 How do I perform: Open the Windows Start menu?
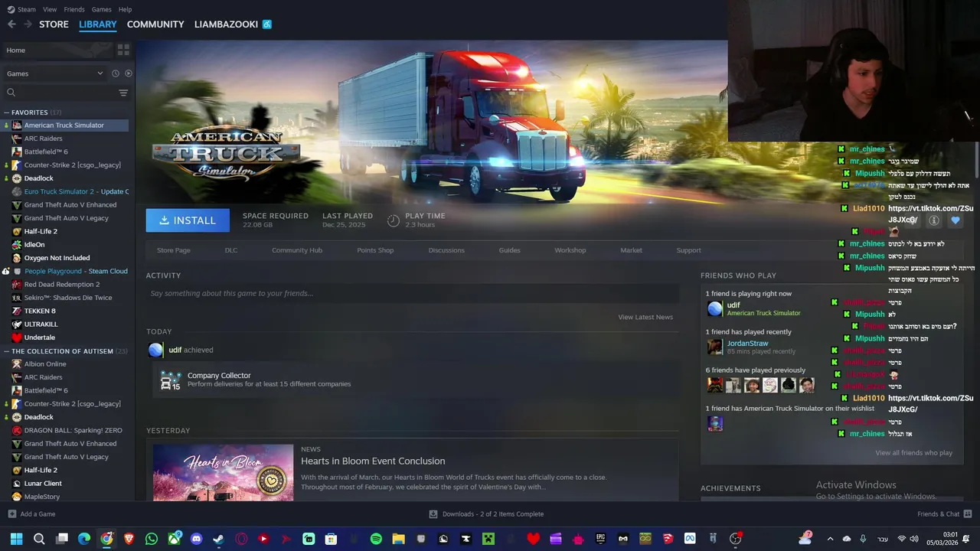point(16,539)
